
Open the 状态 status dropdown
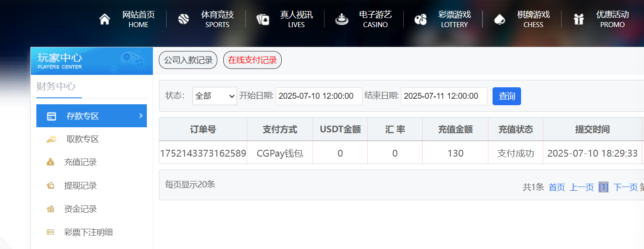(215, 96)
